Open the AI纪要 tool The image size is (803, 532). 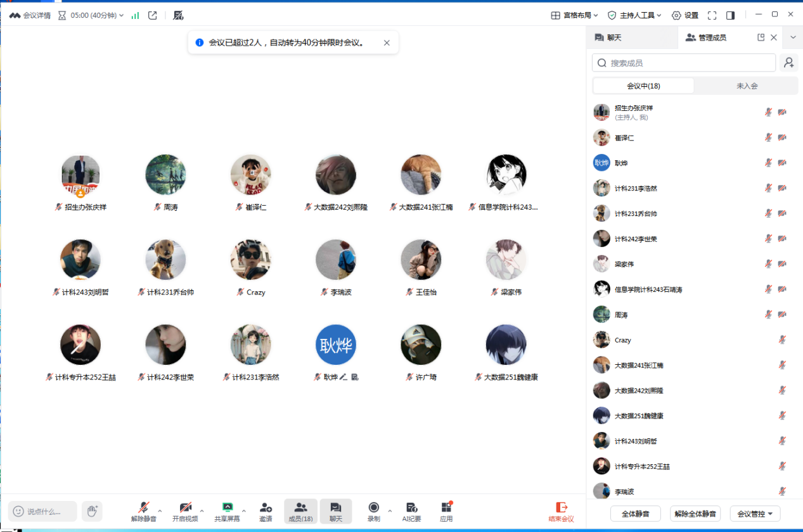click(x=411, y=511)
